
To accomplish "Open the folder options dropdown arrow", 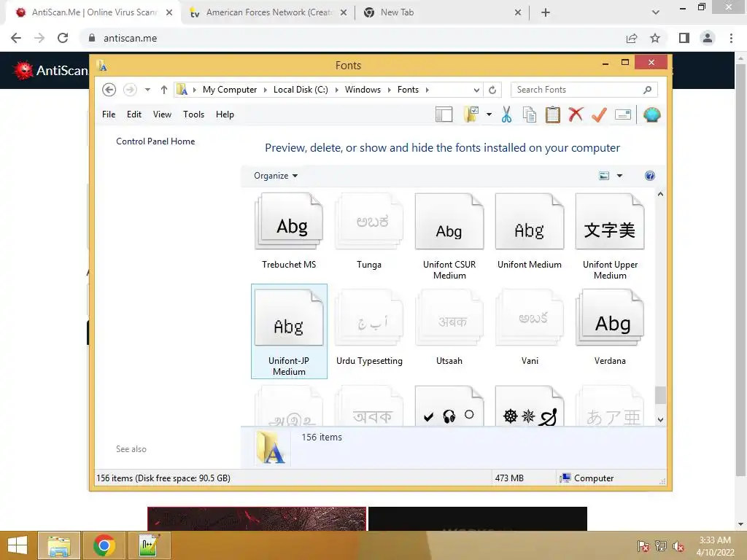I will tap(489, 114).
